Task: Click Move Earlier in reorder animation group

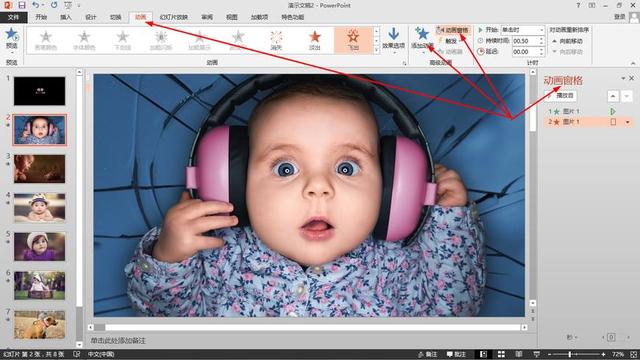Action: point(567,41)
